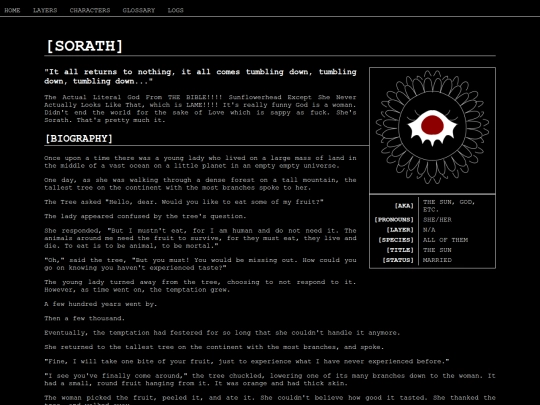Click the paragraph beginning "She responded"
540x405 pixels.
(x=200, y=238)
